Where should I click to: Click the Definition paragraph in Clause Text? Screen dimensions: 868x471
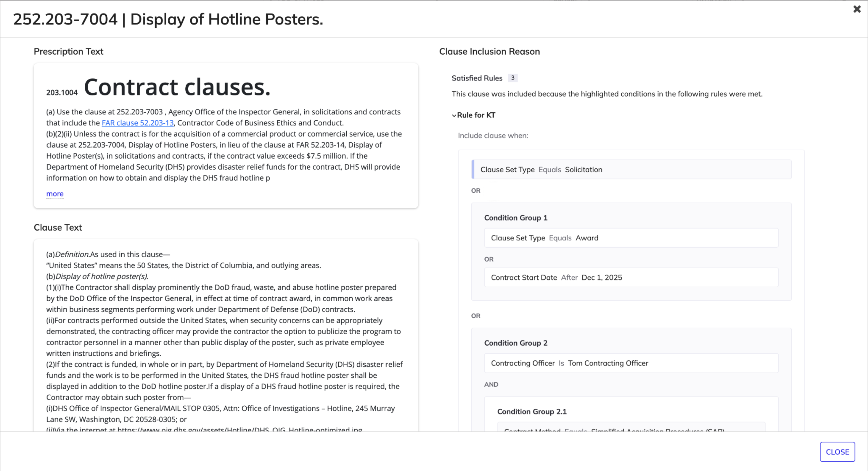pyautogui.click(x=108, y=254)
